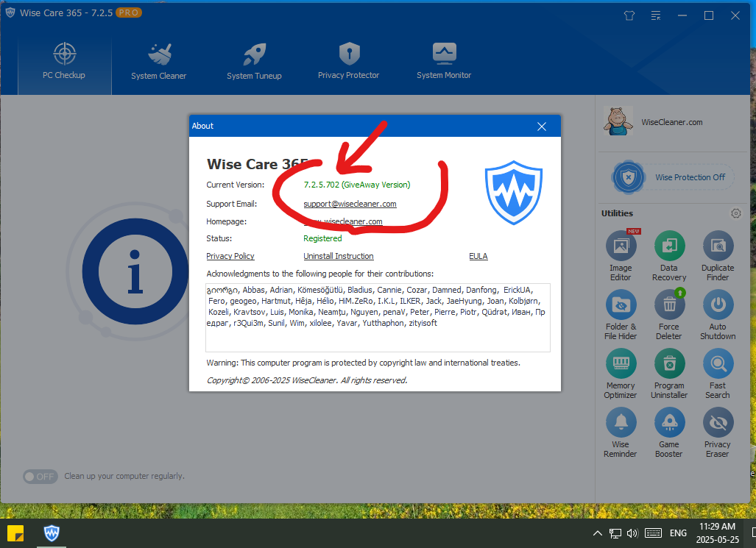Click the wisecleaner.com homepage link

(x=343, y=221)
